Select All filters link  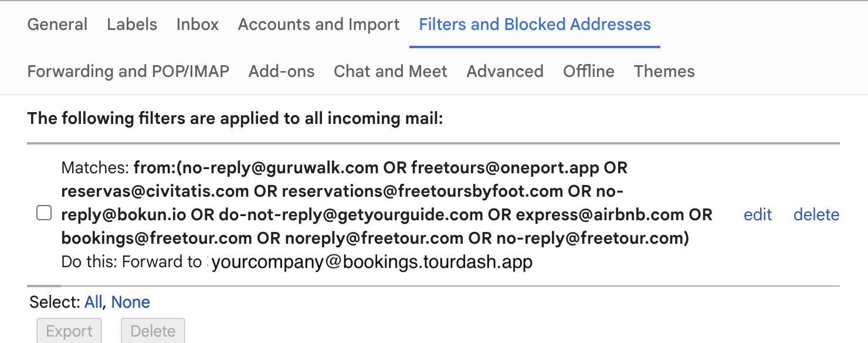pyautogui.click(x=93, y=302)
